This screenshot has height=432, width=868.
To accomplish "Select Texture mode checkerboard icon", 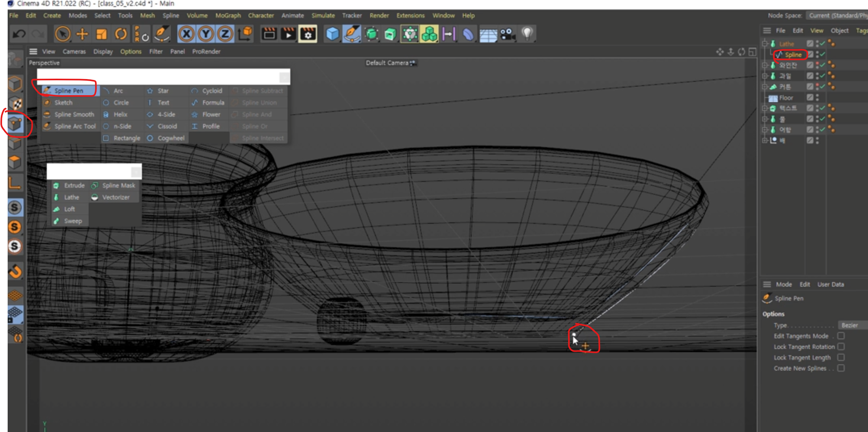I will 15,104.
